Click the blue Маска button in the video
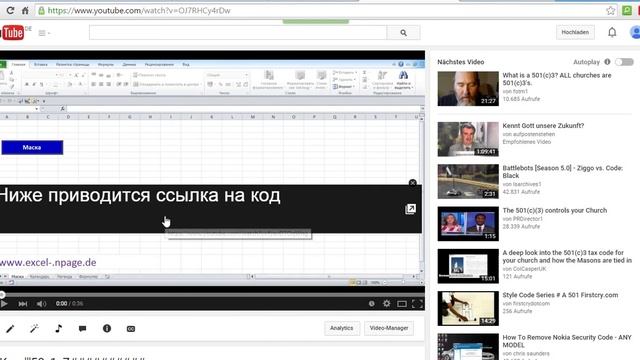This screenshot has width=640, height=360. pyautogui.click(x=32, y=147)
